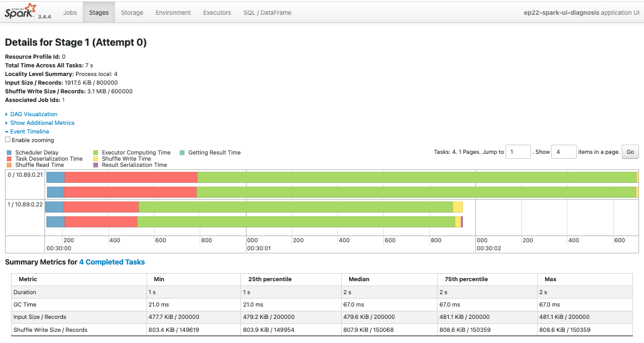This screenshot has width=644, height=343.
Task: Expand DAG Visualization section
Action: 33,114
